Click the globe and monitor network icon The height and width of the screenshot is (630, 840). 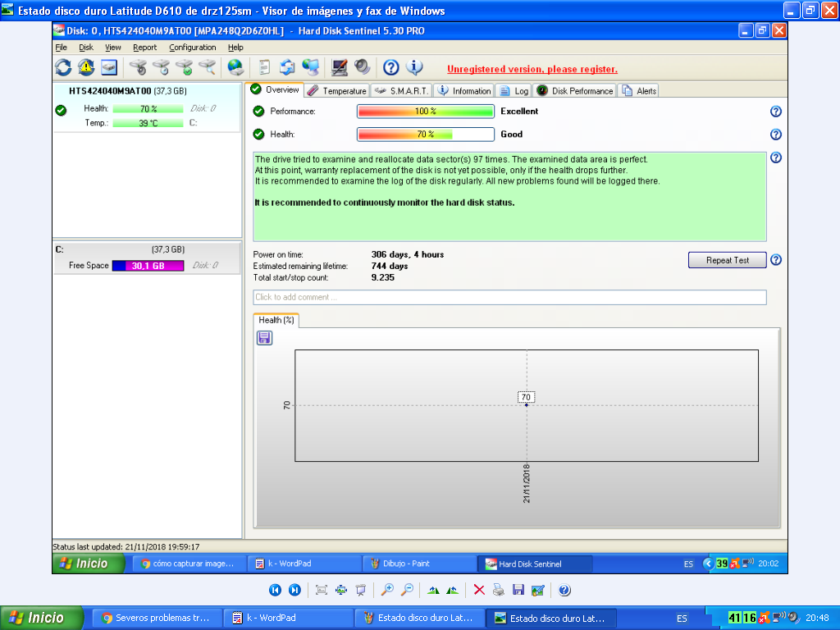pos(310,67)
